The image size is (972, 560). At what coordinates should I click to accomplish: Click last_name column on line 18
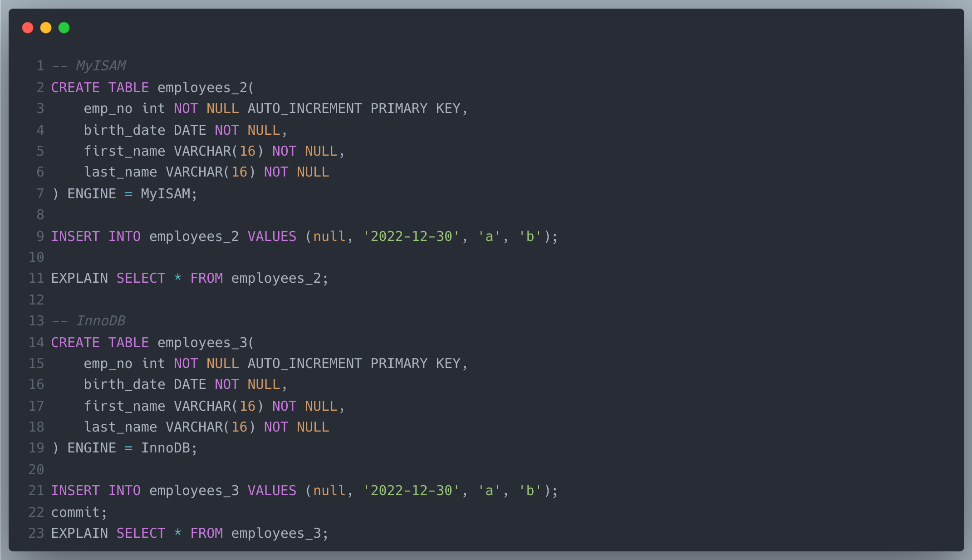120,427
